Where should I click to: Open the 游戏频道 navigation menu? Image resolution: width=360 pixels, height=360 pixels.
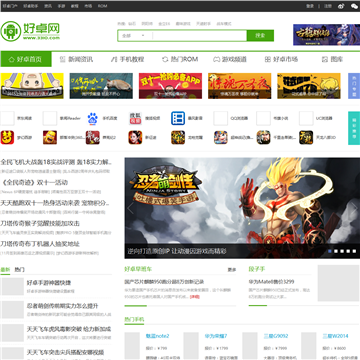point(230,59)
